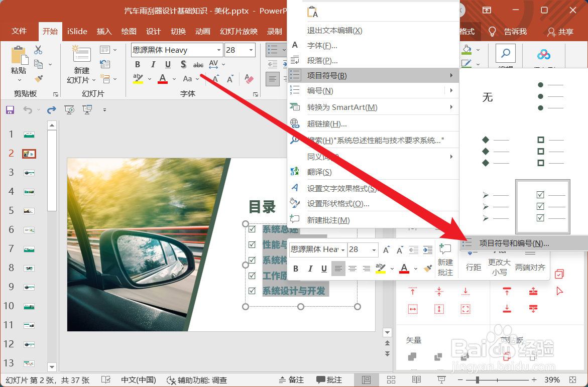
Task: Click the checkbox bullet beside 系统设计与开发
Action: 252,291
